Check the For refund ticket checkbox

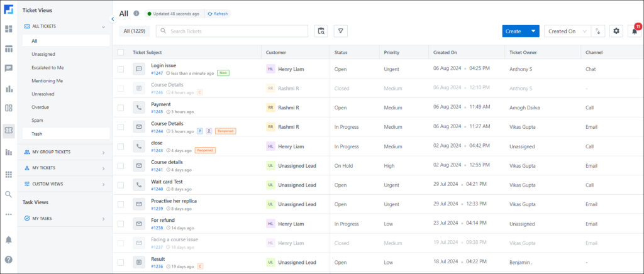point(121,224)
